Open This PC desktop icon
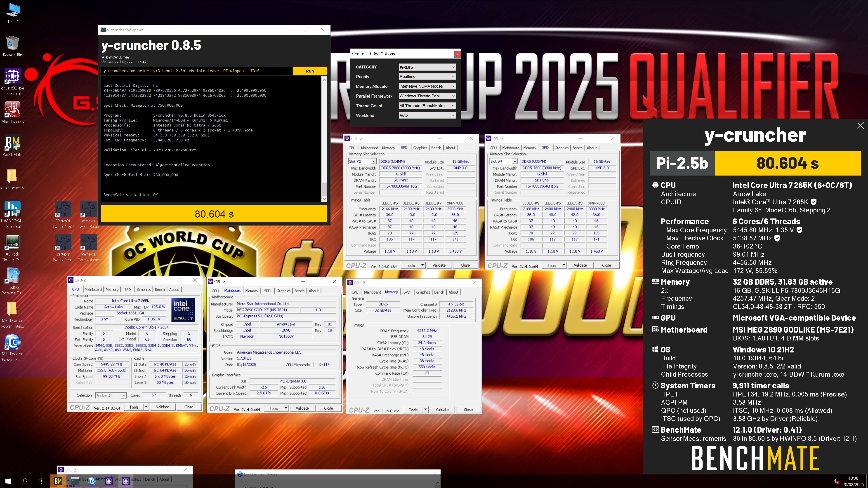This screenshot has width=868, height=488. coord(12,13)
